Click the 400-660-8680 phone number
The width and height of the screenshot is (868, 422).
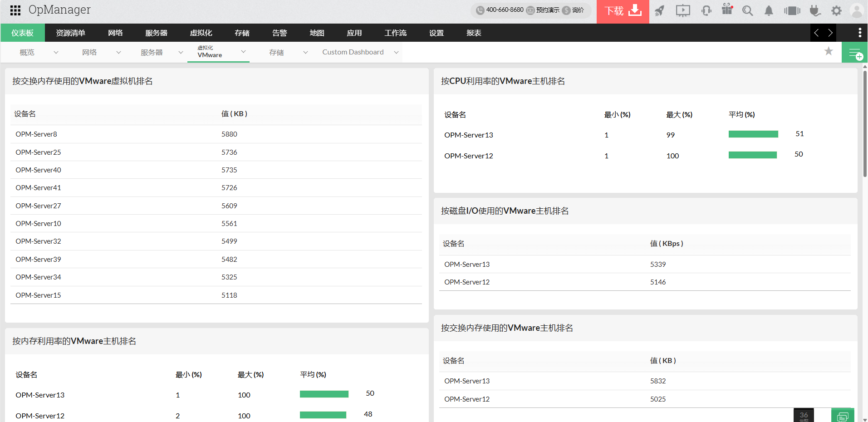coord(505,10)
